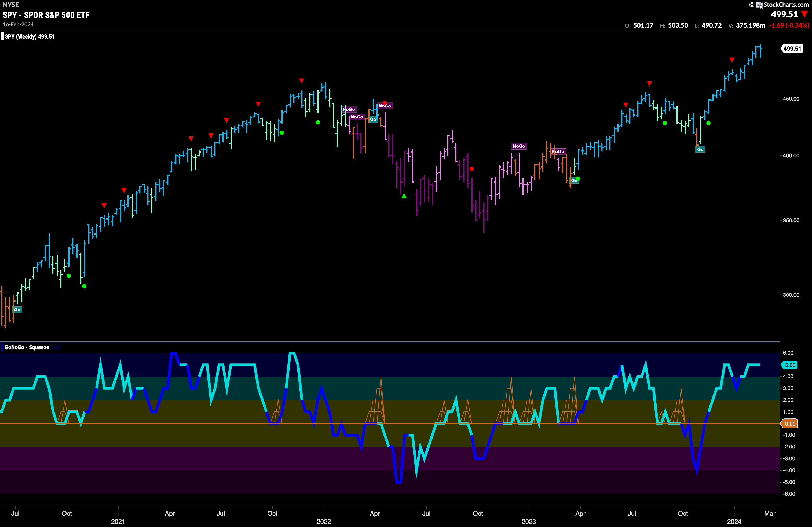The image size is (812, 527).
Task: Click the 499.51 price tag on the right axis
Action: pyautogui.click(x=792, y=49)
